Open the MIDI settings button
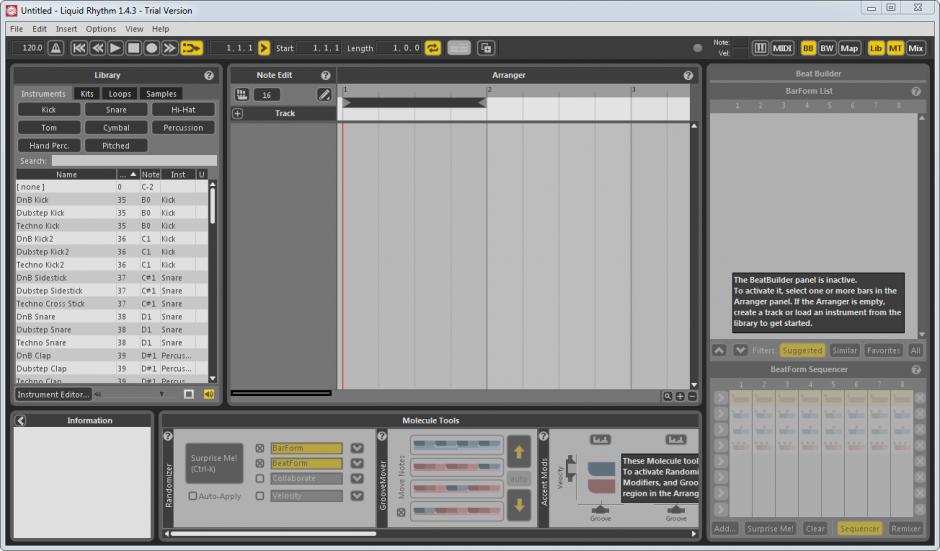 pyautogui.click(x=782, y=48)
